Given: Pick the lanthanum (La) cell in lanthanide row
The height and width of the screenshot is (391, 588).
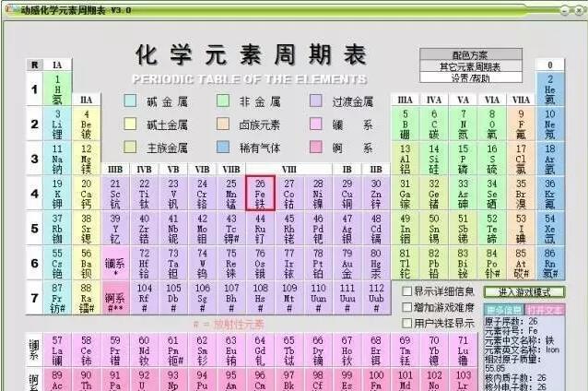Looking at the screenshot, I should (x=57, y=350).
